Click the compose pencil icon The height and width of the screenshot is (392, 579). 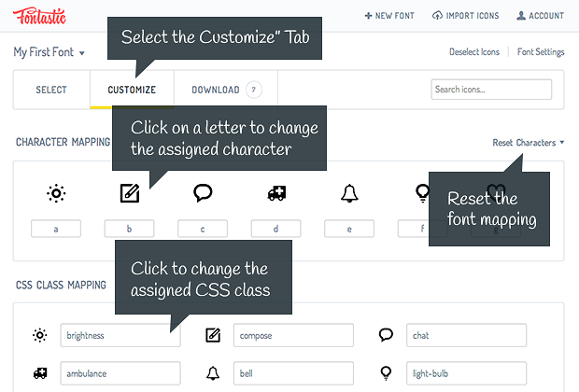point(130,193)
